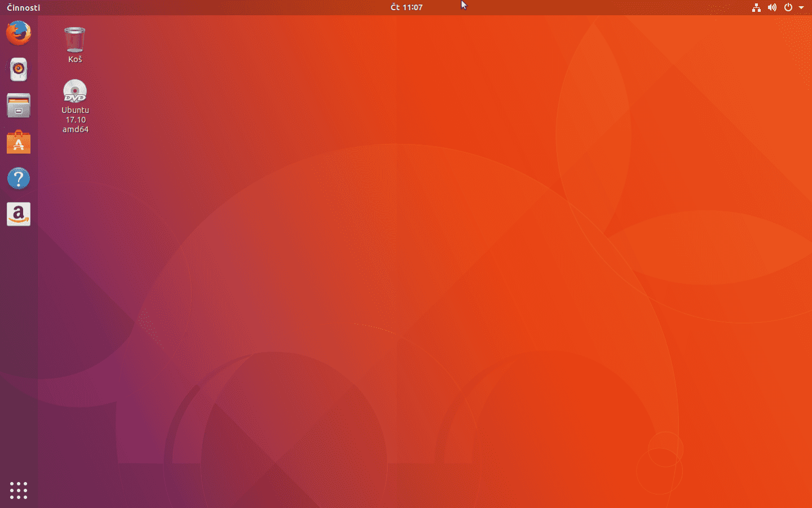The image size is (812, 508).
Task: Launch the Amazon shortcut
Action: click(x=18, y=214)
